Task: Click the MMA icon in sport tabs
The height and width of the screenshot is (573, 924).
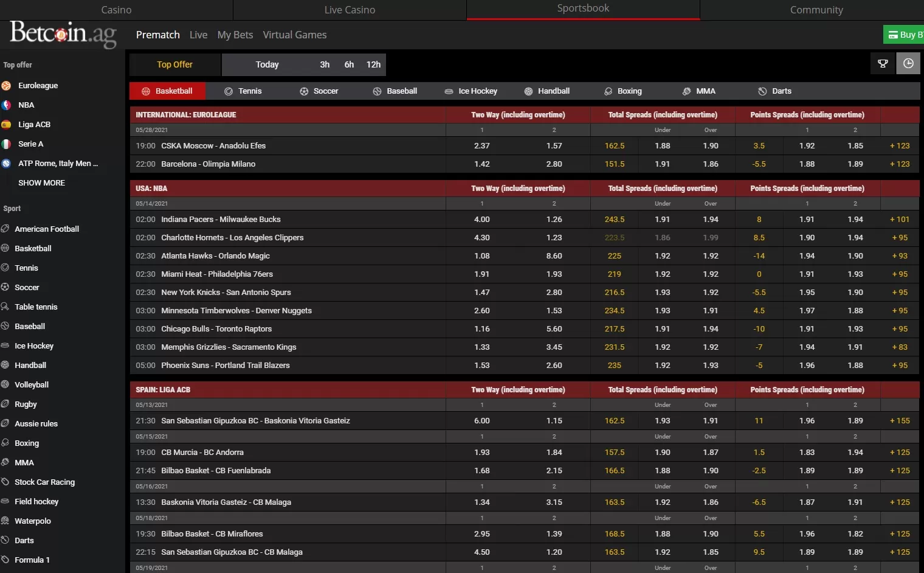Action: point(686,91)
